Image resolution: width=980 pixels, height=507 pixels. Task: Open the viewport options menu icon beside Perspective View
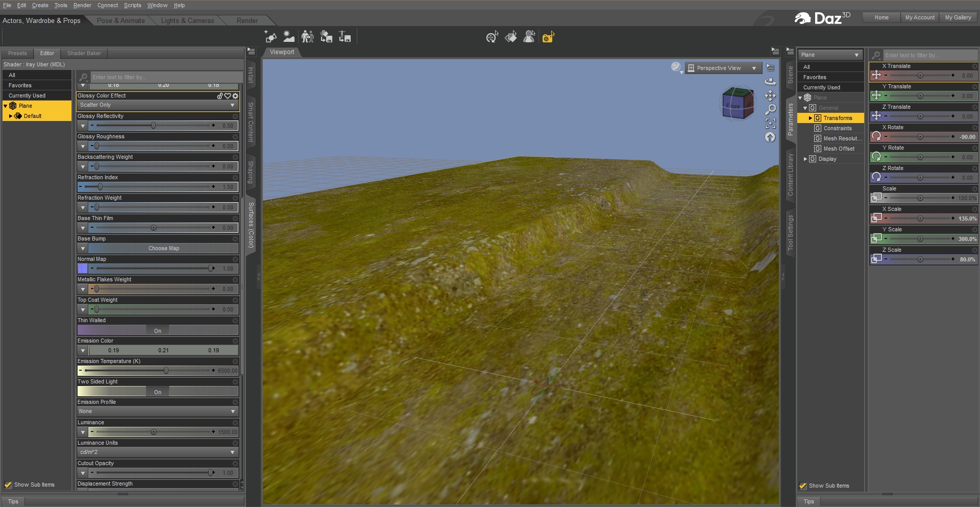point(770,67)
